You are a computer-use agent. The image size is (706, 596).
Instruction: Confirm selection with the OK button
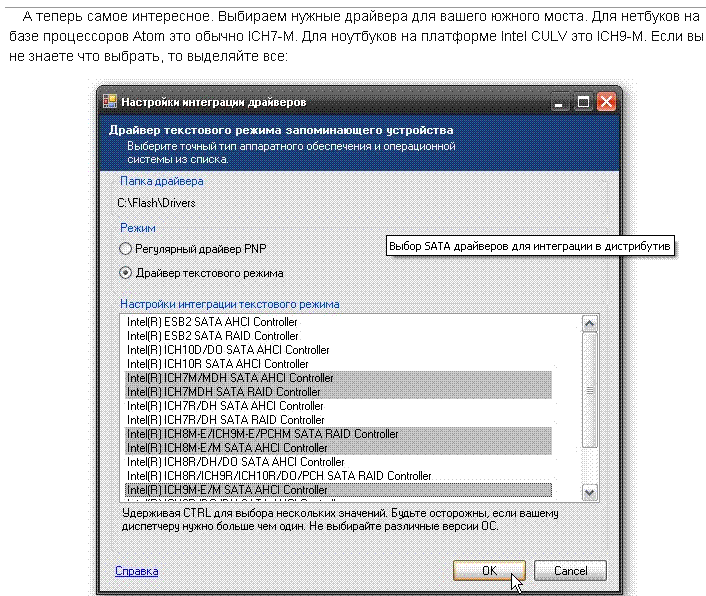point(489,571)
